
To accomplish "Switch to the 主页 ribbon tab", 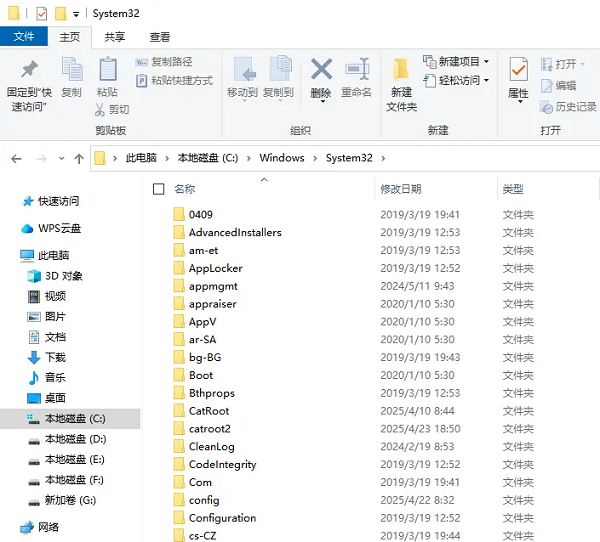I will click(70, 37).
